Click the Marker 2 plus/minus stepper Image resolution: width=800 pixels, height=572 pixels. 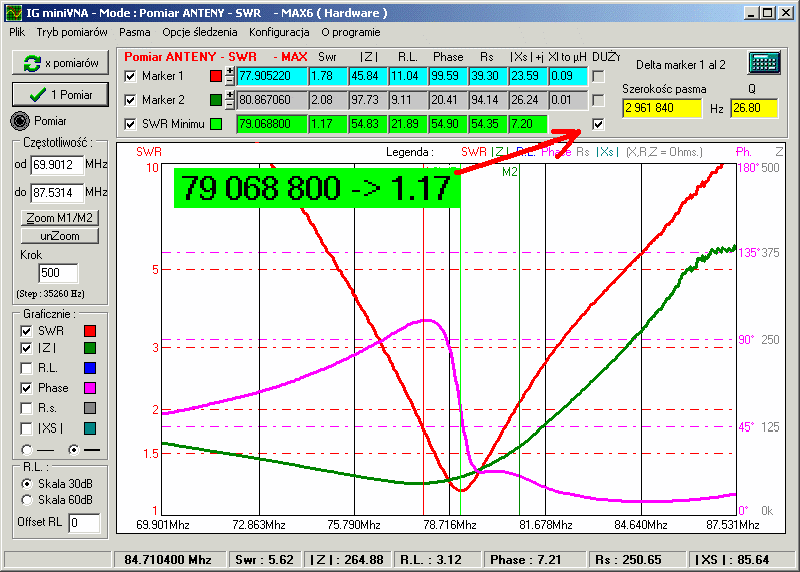[x=230, y=100]
